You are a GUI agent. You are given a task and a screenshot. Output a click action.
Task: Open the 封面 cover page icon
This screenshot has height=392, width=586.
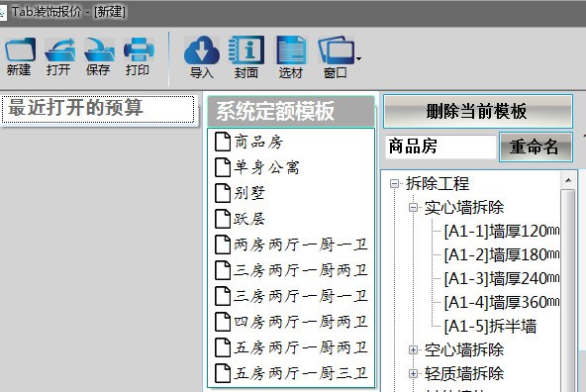pyautogui.click(x=246, y=50)
